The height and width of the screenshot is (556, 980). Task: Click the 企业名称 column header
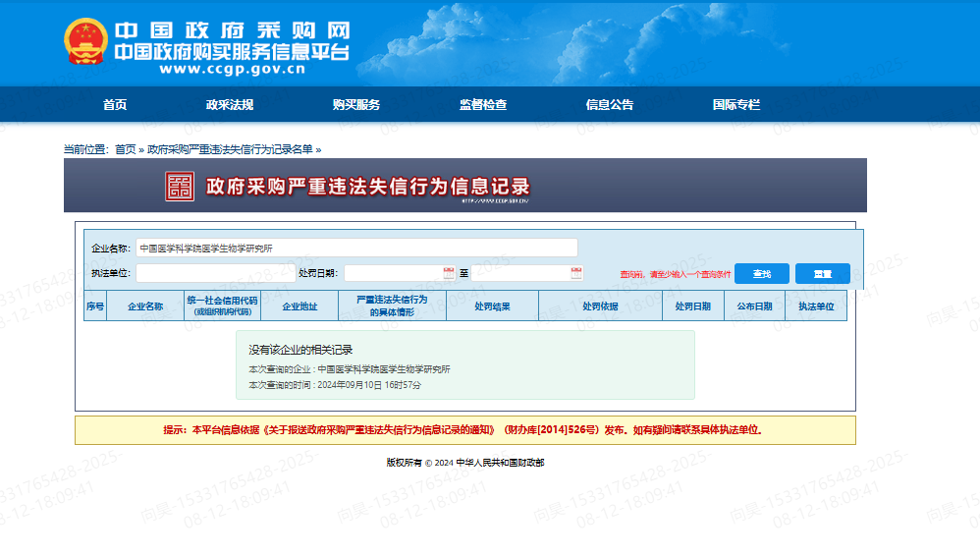pyautogui.click(x=145, y=306)
